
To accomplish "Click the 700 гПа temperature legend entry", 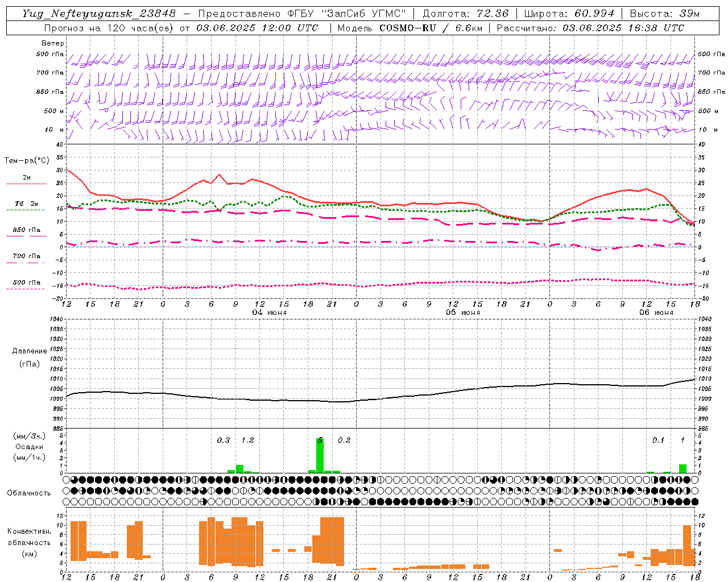I will 27,256.
